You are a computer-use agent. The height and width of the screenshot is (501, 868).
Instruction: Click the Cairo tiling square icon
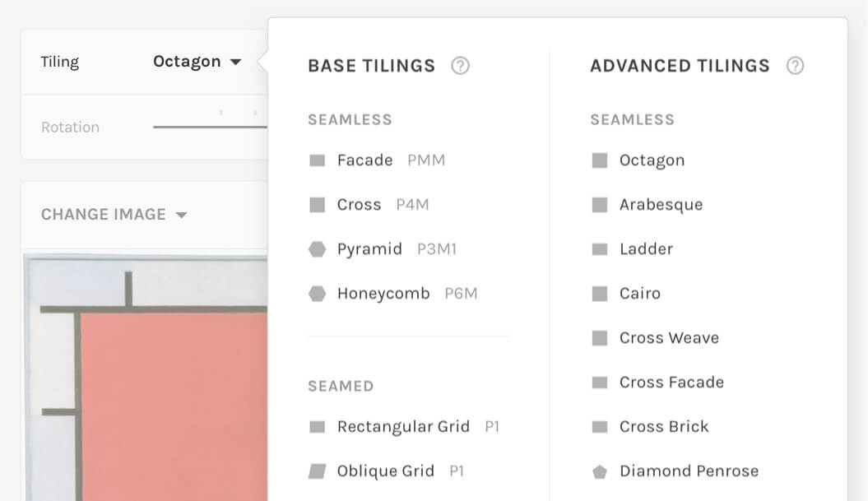coord(600,293)
